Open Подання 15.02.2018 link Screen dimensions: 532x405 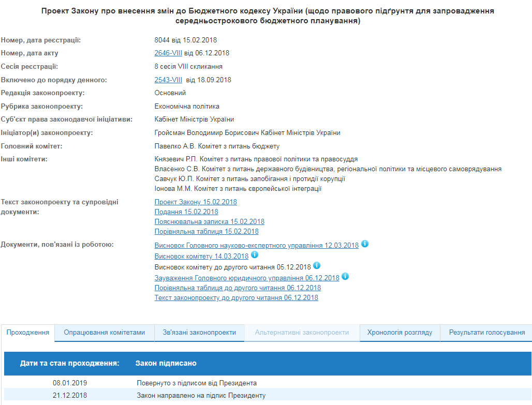pyautogui.click(x=186, y=212)
